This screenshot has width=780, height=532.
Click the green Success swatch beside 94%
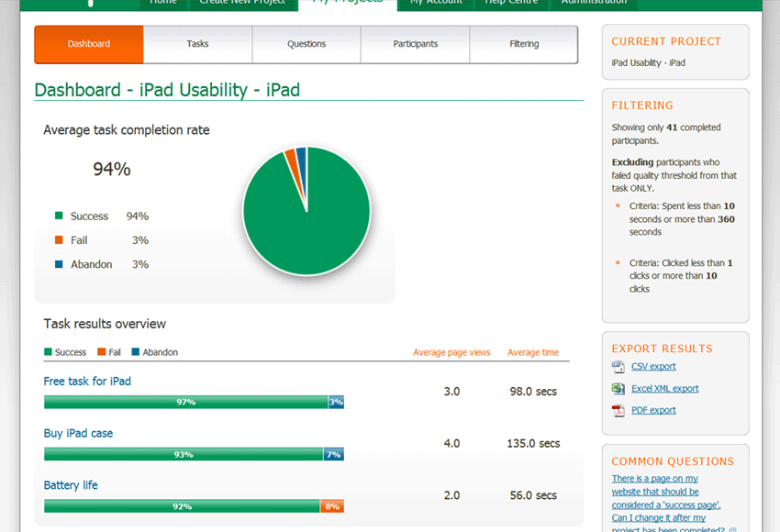tap(59, 216)
